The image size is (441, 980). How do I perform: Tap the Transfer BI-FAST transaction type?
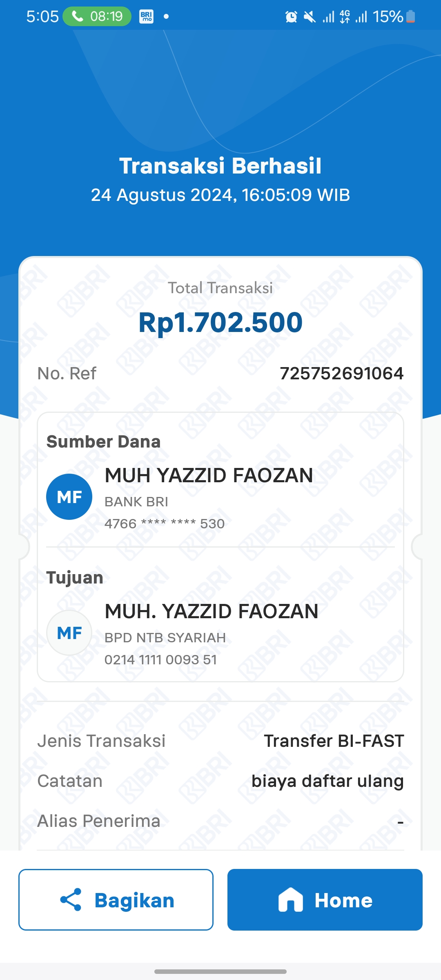(334, 741)
